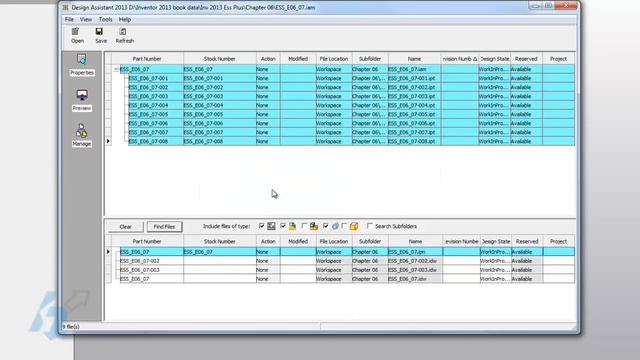The height and width of the screenshot is (360, 640).
Task: Click the blue round file-type icon
Action: (335, 226)
